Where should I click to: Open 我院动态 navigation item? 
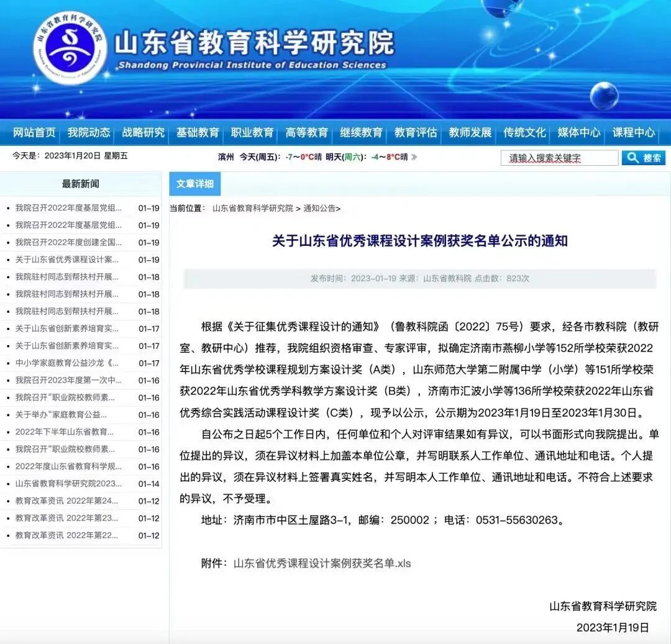point(89,132)
